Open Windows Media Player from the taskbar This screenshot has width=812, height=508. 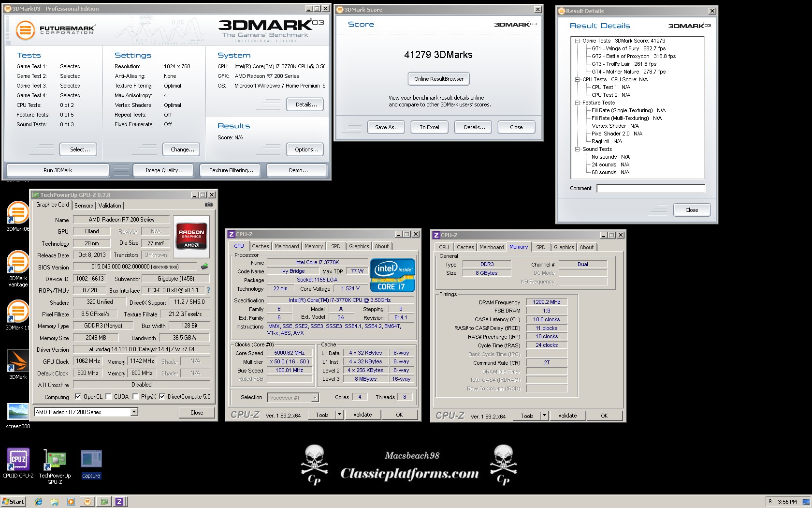point(71,502)
